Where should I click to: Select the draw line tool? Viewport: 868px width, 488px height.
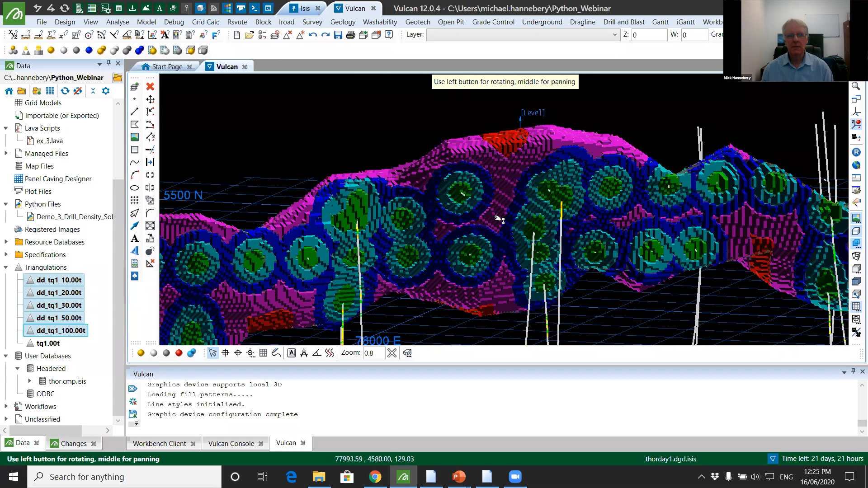click(x=135, y=112)
